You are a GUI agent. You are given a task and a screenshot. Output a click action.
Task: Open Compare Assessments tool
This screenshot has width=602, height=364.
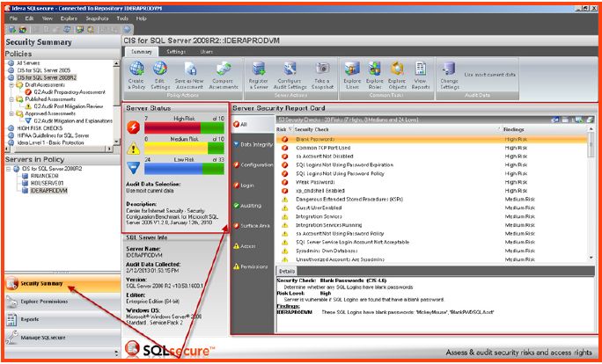224,69
